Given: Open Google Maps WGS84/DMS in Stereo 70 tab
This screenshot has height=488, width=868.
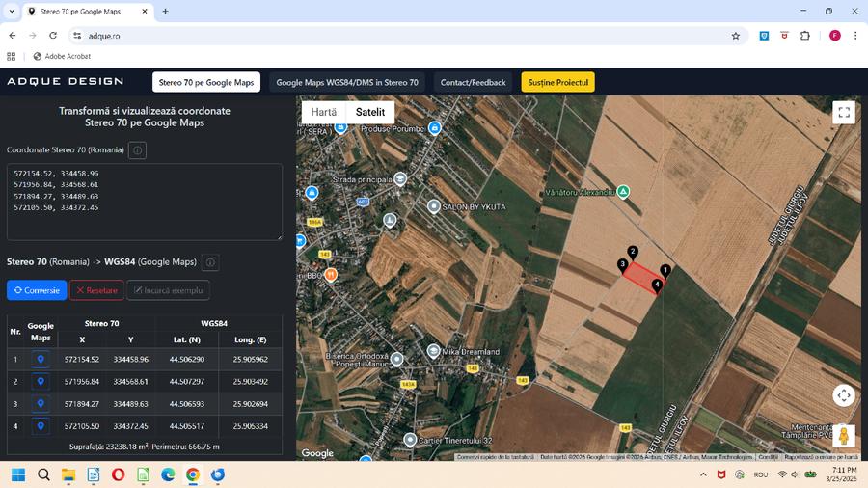Looking at the screenshot, I should [x=347, y=82].
